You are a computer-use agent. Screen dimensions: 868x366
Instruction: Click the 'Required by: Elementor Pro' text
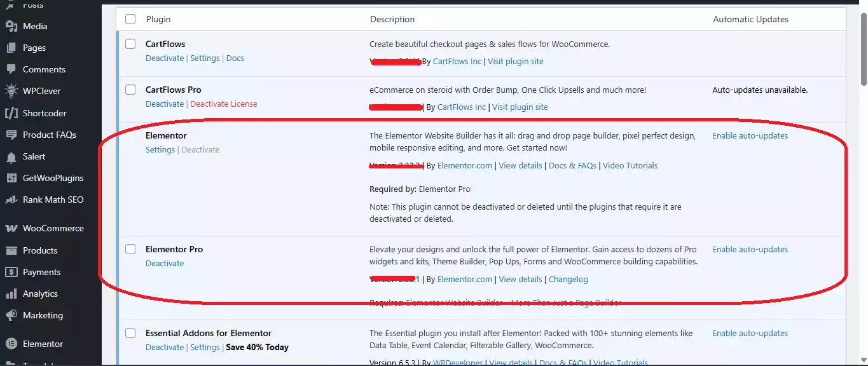420,189
